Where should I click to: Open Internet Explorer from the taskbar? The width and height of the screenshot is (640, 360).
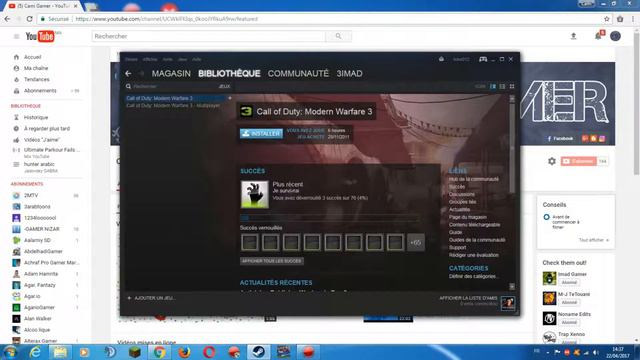click(x=35, y=351)
